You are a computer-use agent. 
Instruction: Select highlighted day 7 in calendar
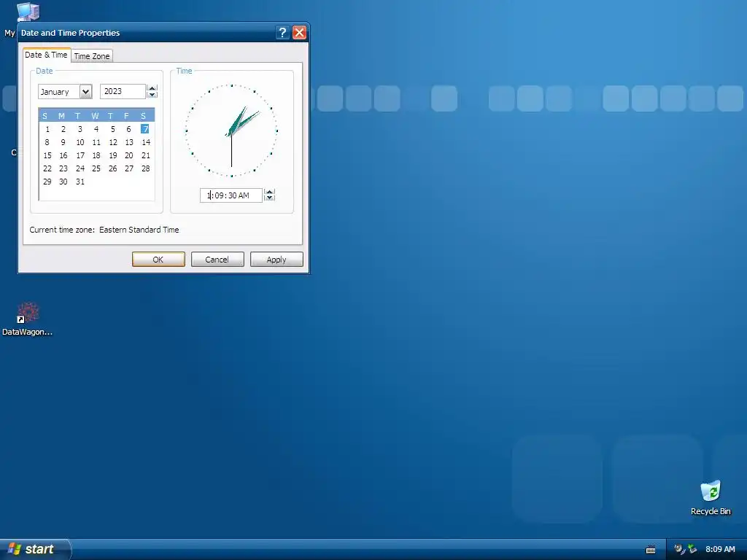[145, 129]
